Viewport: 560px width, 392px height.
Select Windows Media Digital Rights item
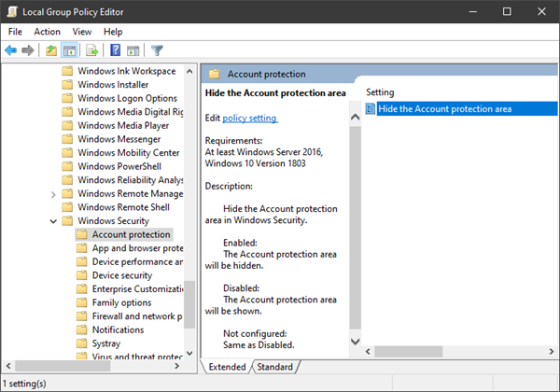pos(131,112)
